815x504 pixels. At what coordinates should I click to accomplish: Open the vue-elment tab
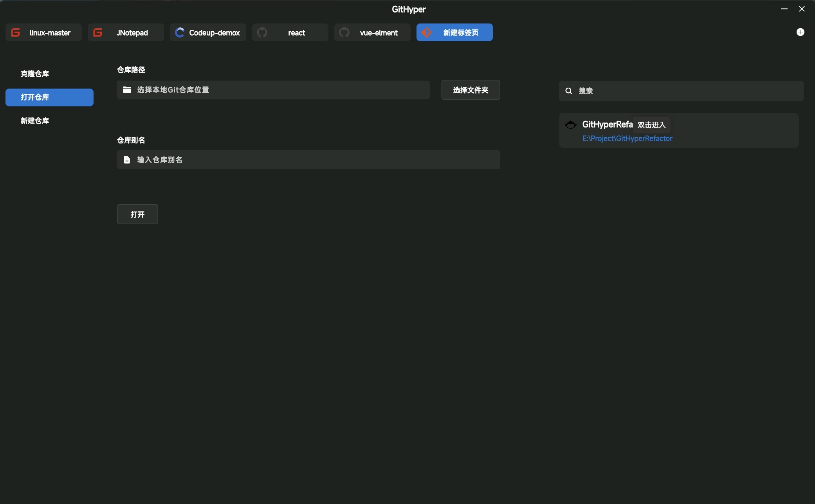tap(372, 32)
